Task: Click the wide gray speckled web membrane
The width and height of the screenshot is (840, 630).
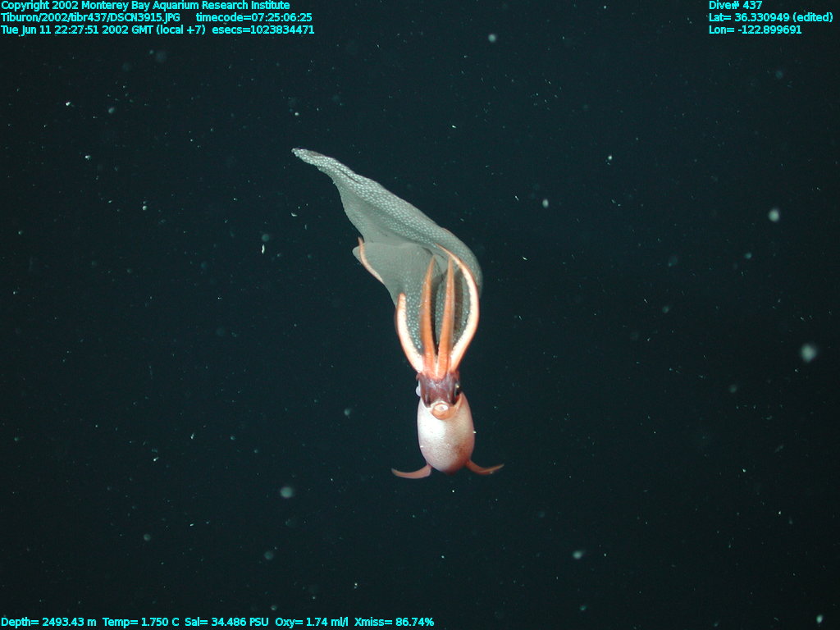Action: coord(386,221)
